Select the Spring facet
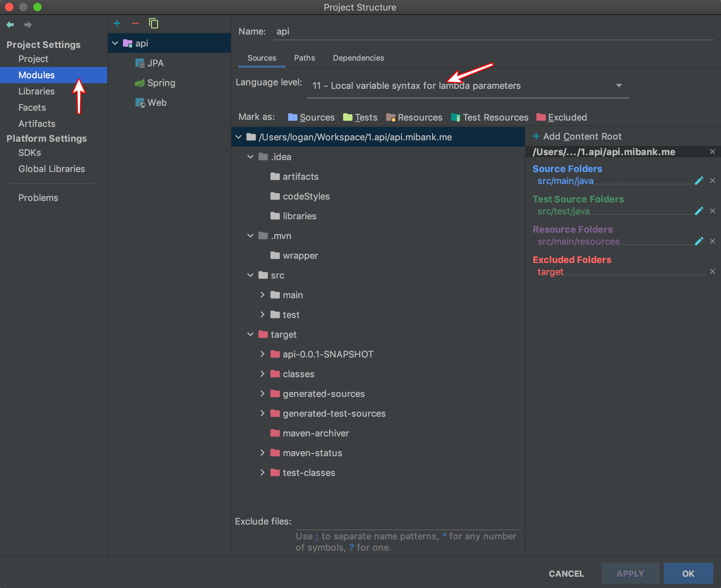Viewport: 721px width, 588px height. point(161,83)
